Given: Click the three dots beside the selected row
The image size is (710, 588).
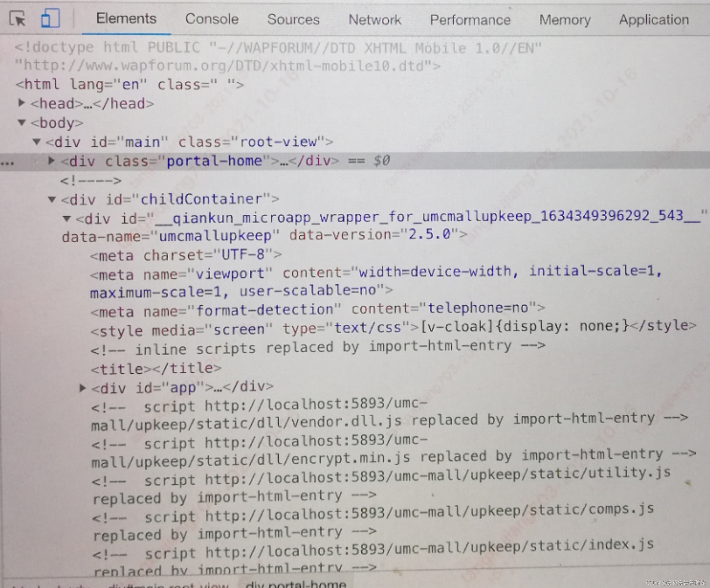Looking at the screenshot, I should click(8, 163).
